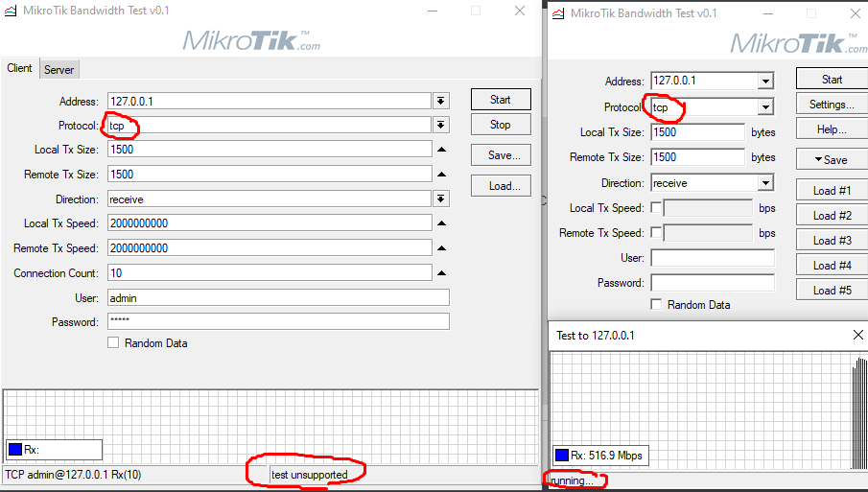Click the Password field in the left window
This screenshot has height=492, width=868.
pyautogui.click(x=278, y=321)
